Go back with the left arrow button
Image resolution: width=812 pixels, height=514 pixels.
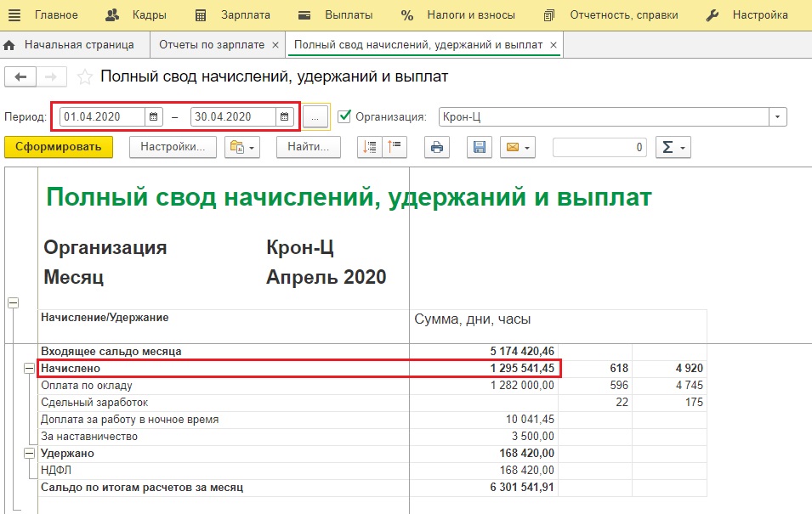point(20,77)
